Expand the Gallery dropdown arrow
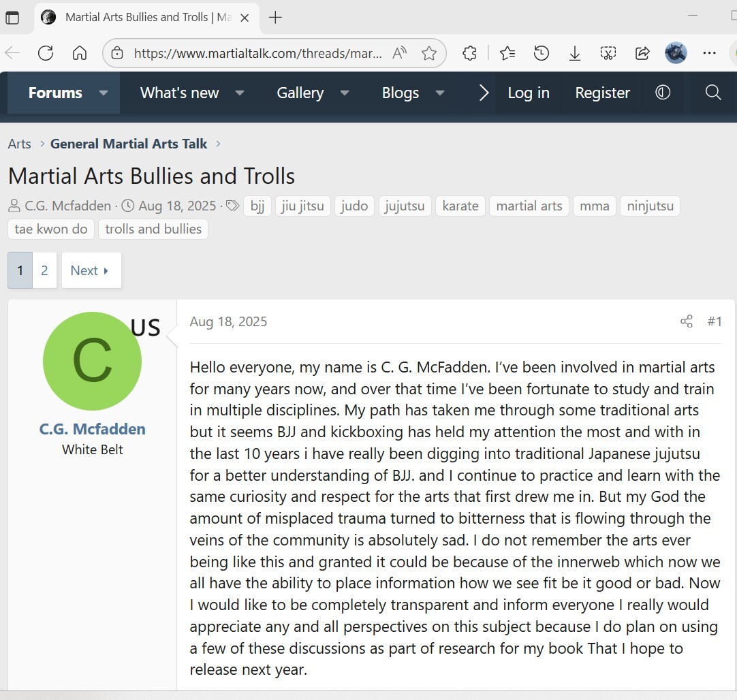Image resolution: width=737 pixels, height=700 pixels. tap(345, 93)
